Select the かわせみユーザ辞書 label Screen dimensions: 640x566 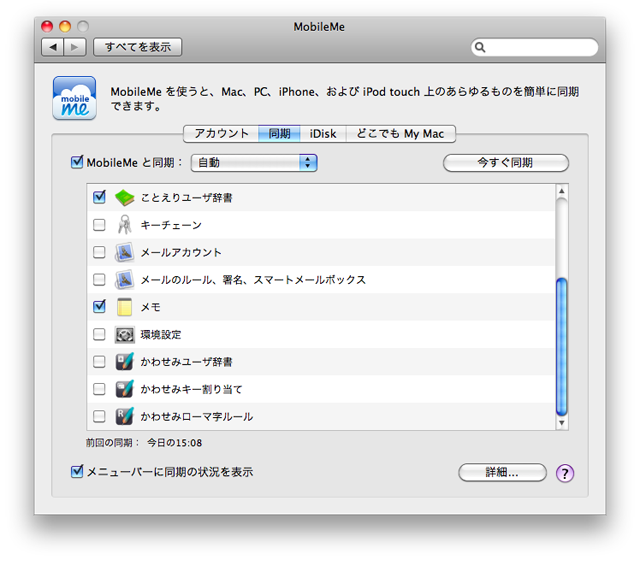tap(187, 362)
